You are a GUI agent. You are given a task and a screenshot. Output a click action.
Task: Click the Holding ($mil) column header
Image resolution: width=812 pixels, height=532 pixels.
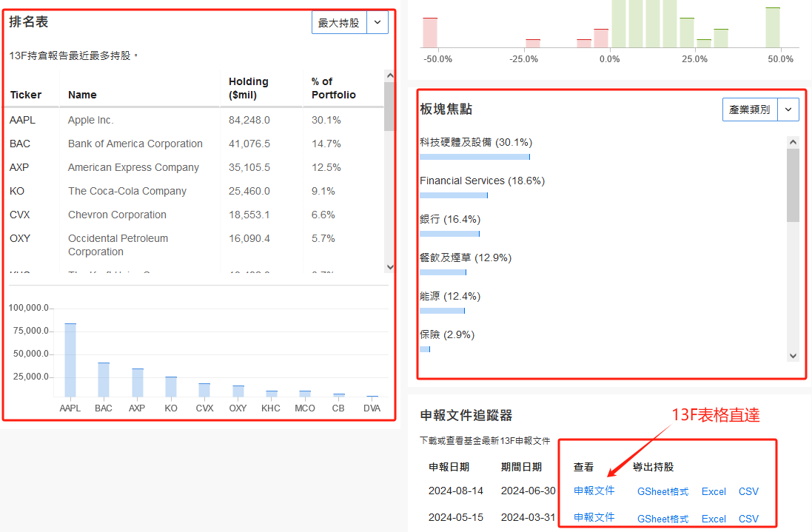pos(249,88)
